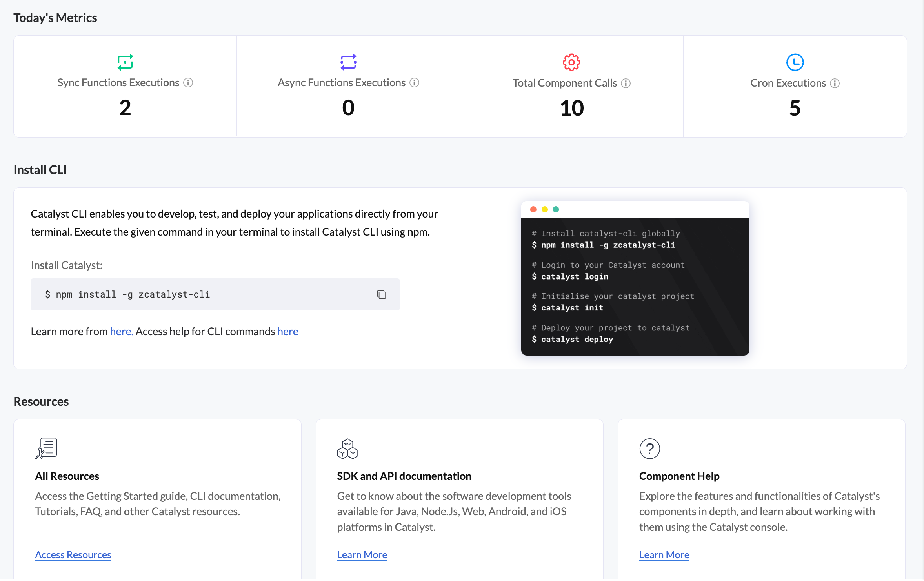Click the Cron Executions clock icon
The height and width of the screenshot is (581, 924).
(x=795, y=62)
